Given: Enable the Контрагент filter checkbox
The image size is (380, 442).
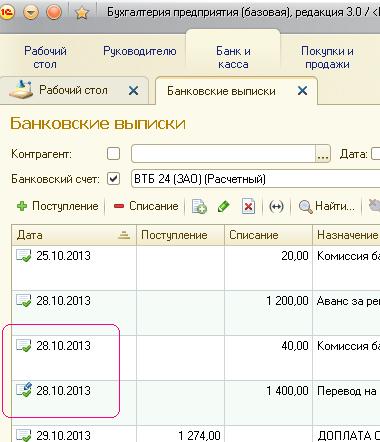Looking at the screenshot, I should 113,154.
